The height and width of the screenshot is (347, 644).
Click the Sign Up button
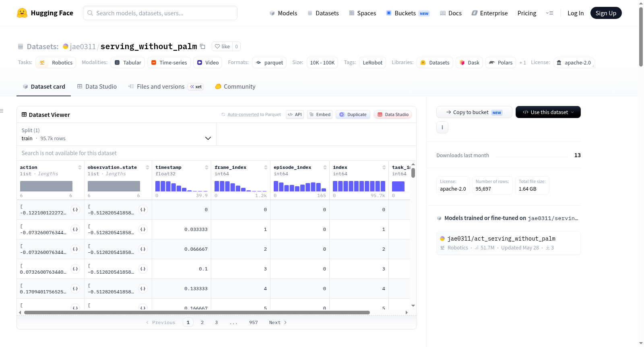tap(606, 13)
